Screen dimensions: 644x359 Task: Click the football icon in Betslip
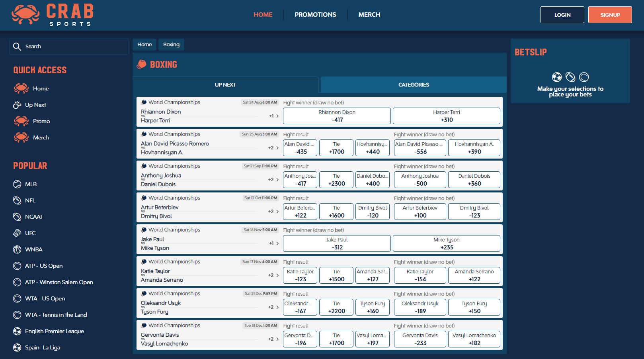coord(570,77)
